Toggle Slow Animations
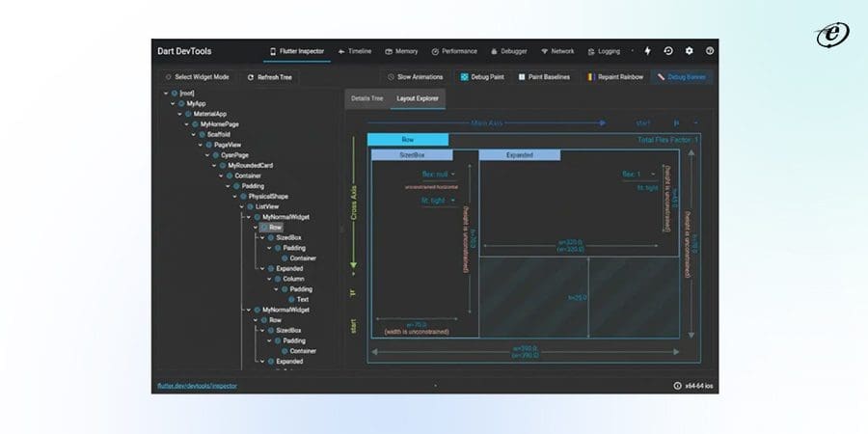Screen dimensions: 868x434 (416, 77)
